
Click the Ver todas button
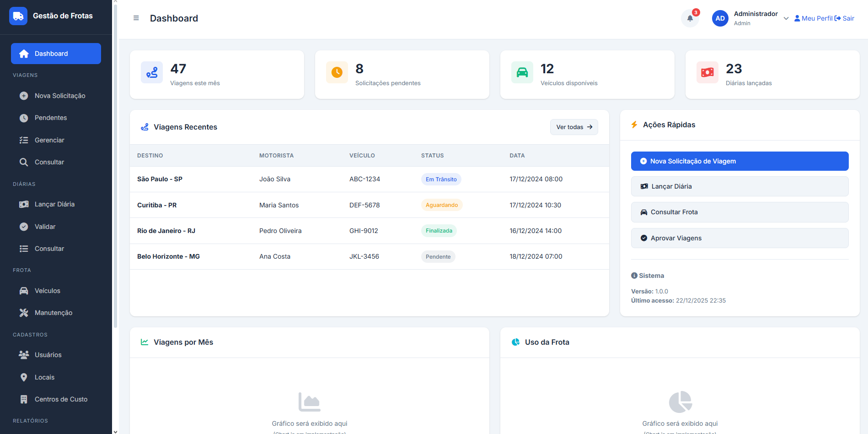[574, 127]
